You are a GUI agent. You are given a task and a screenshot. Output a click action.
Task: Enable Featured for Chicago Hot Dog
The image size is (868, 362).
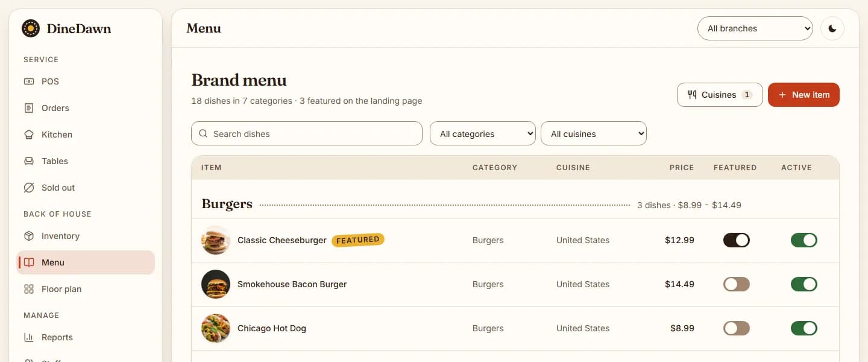[737, 328]
